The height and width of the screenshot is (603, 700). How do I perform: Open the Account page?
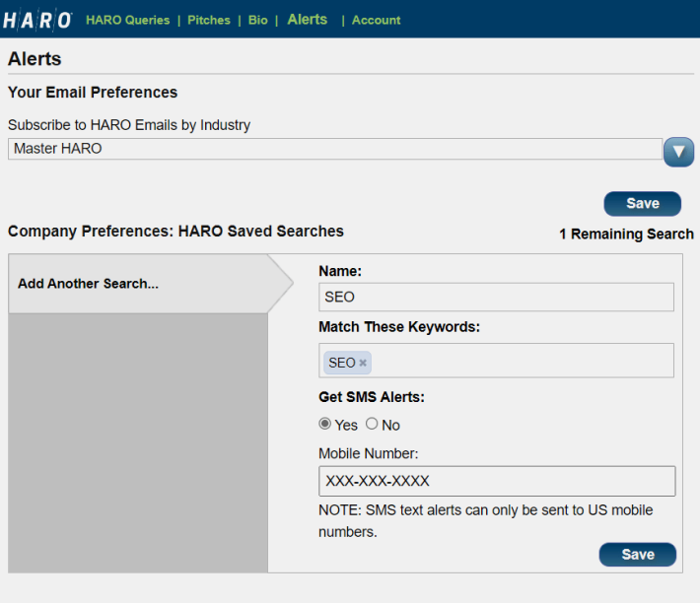pyautogui.click(x=376, y=20)
